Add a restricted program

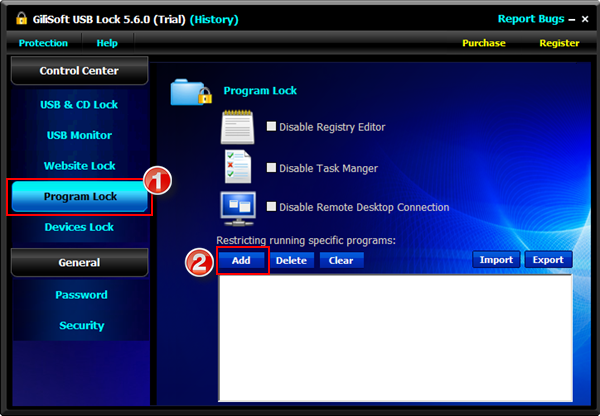coord(241,260)
